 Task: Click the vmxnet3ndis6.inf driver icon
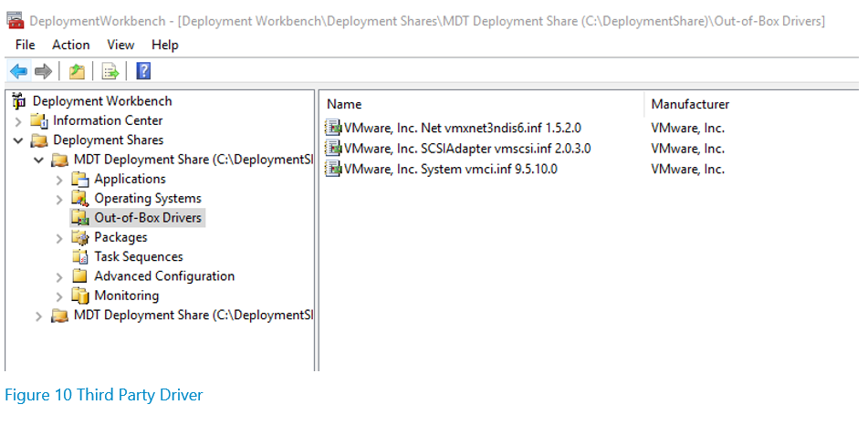333,128
